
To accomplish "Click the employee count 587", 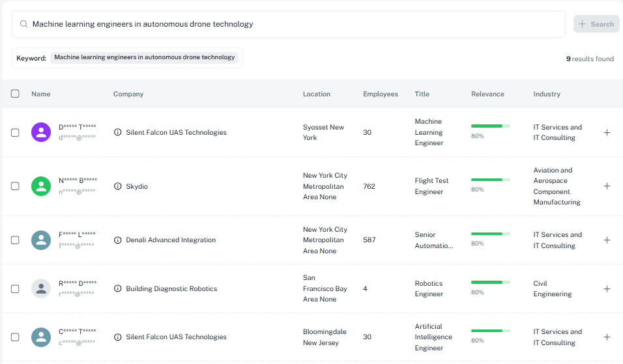I will pyautogui.click(x=369, y=240).
